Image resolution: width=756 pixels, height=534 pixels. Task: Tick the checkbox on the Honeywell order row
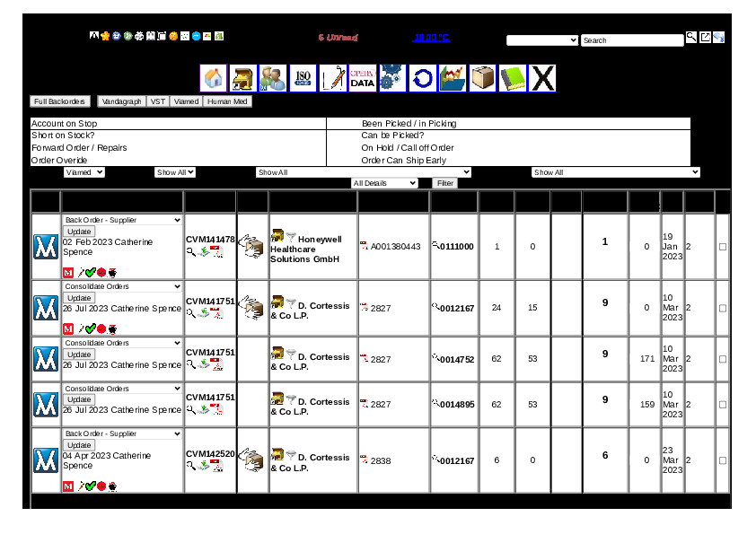tap(723, 247)
